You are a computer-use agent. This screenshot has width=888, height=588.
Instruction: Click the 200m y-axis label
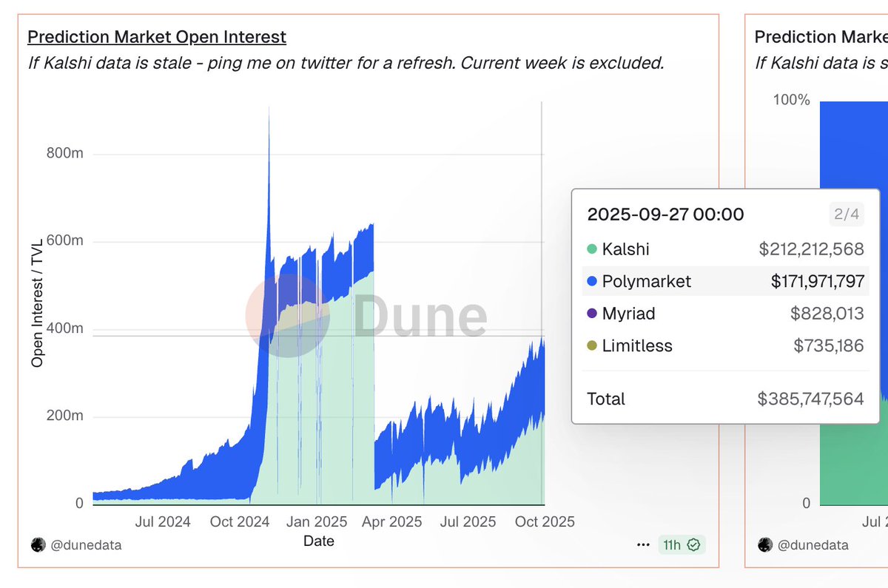[64, 416]
